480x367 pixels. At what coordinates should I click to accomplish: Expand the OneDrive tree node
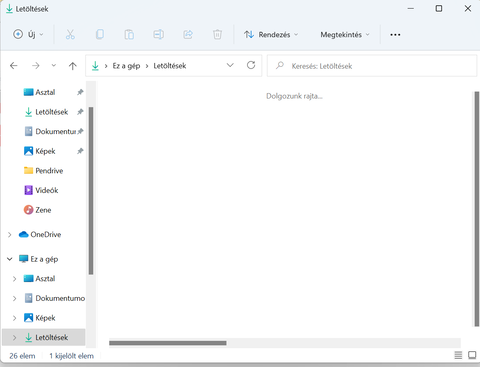click(10, 235)
